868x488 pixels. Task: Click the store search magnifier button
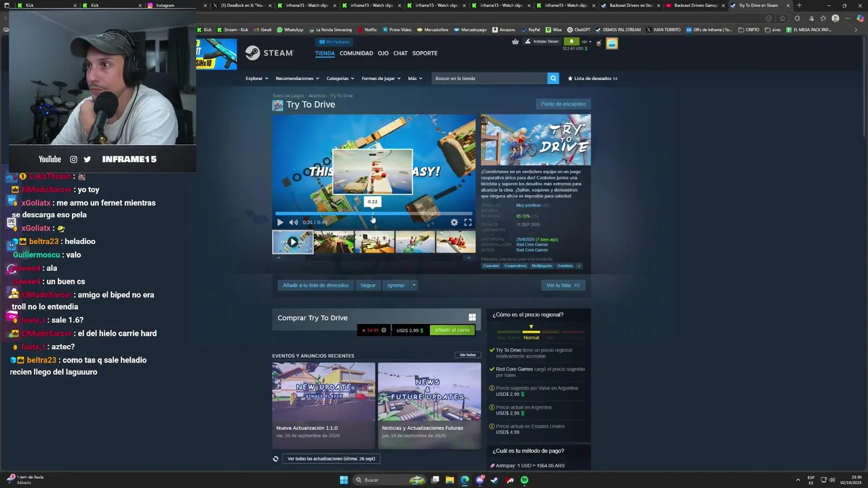tap(553, 78)
